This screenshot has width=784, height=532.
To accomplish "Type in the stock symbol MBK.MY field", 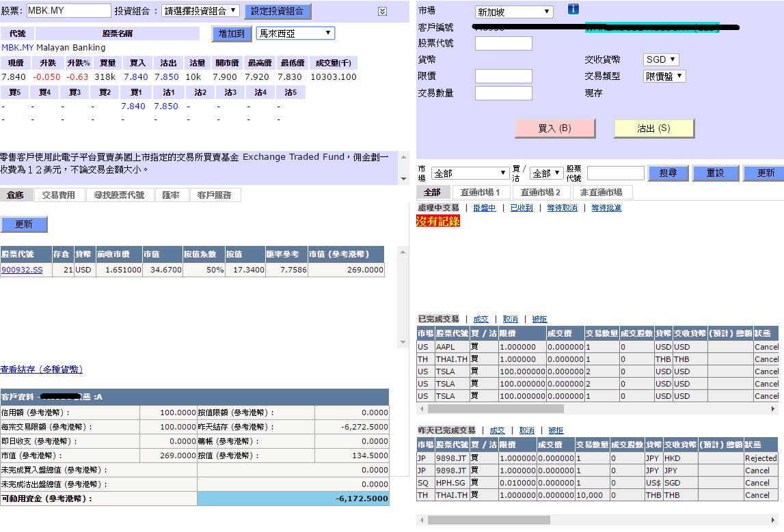I will [68, 11].
